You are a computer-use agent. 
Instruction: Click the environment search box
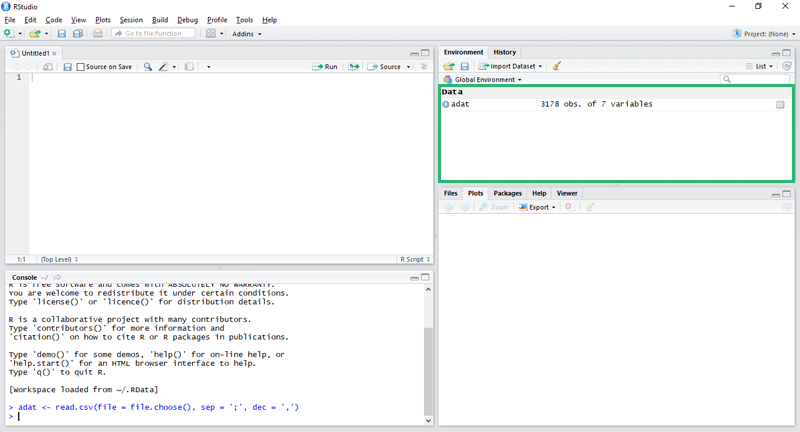click(x=755, y=79)
